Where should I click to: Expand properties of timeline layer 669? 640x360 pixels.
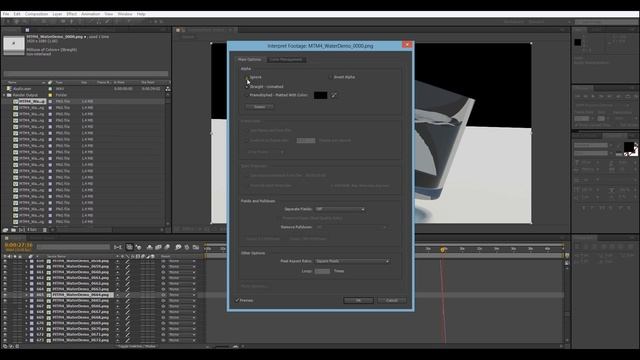[27, 318]
